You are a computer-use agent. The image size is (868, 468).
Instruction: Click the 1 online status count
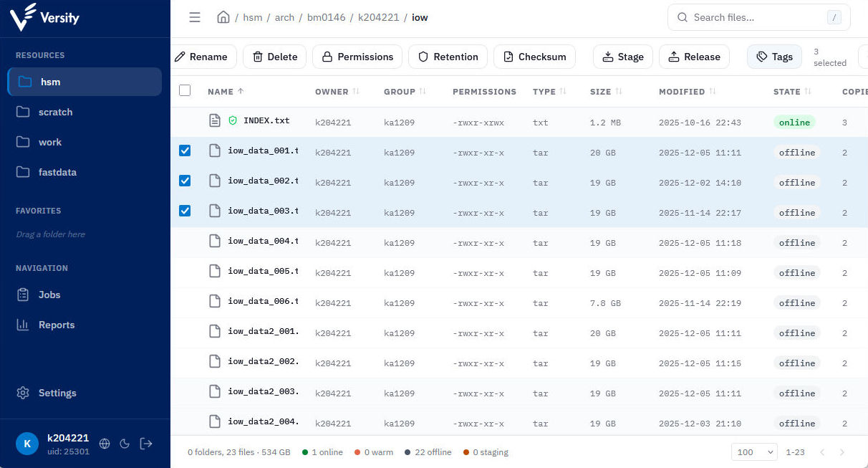(322, 452)
